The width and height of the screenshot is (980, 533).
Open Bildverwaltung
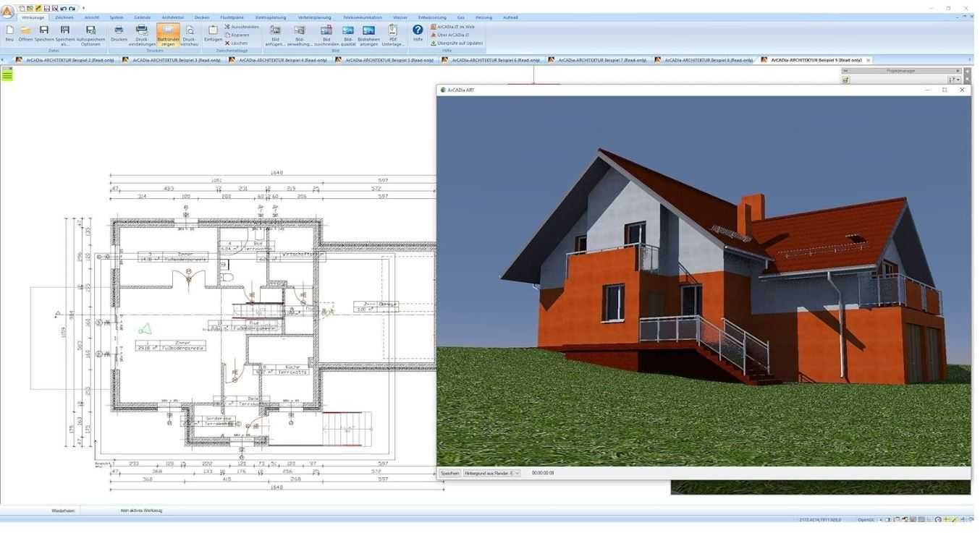[300, 36]
